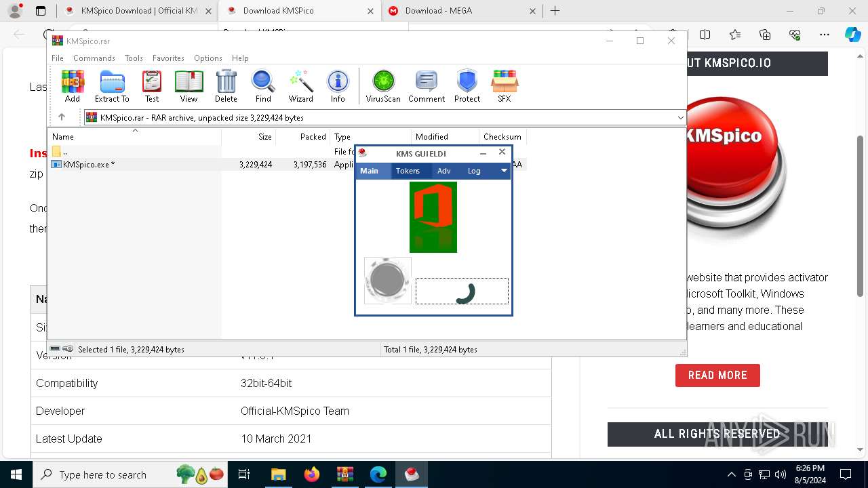Click the Protect shield icon
This screenshot has height=488, width=868.
(x=467, y=86)
